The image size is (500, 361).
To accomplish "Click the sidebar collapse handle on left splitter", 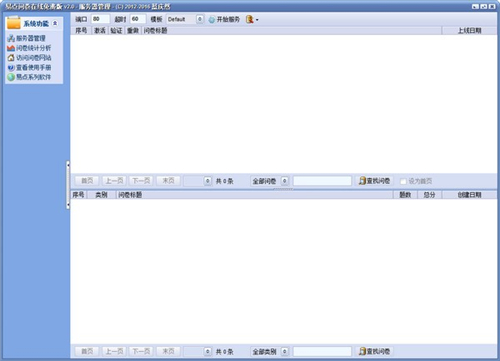I will point(68,185).
